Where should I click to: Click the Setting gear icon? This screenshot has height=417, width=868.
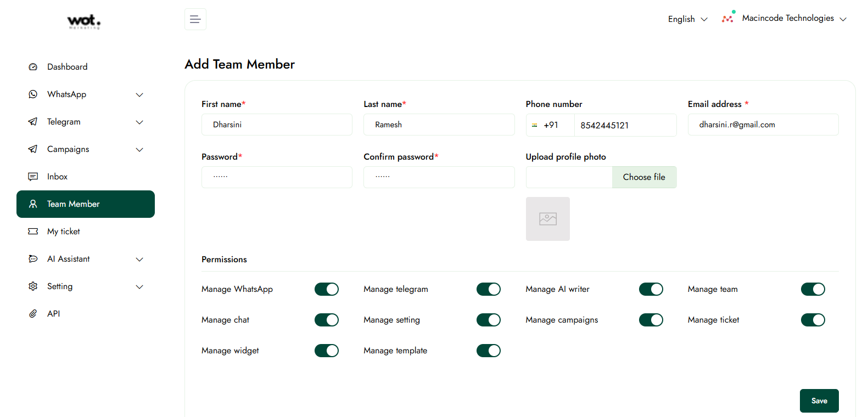(33, 286)
